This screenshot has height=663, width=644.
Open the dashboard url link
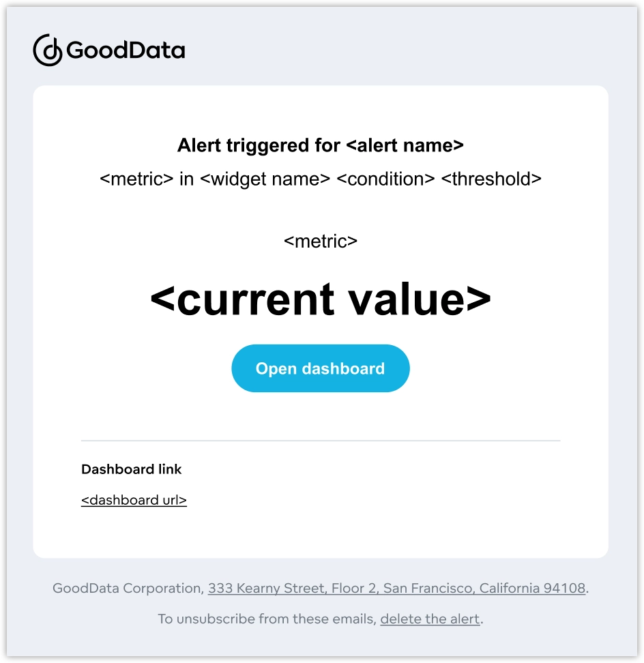point(134,500)
